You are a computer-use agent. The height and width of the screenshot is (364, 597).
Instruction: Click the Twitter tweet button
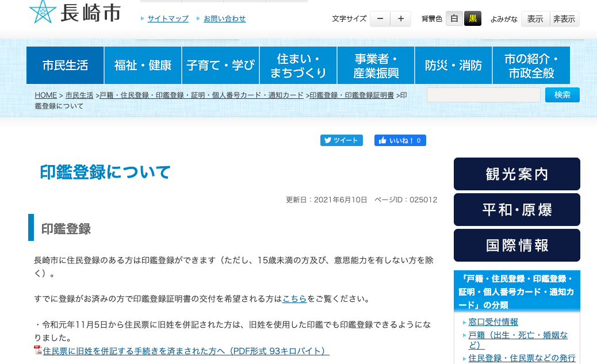pyautogui.click(x=341, y=140)
